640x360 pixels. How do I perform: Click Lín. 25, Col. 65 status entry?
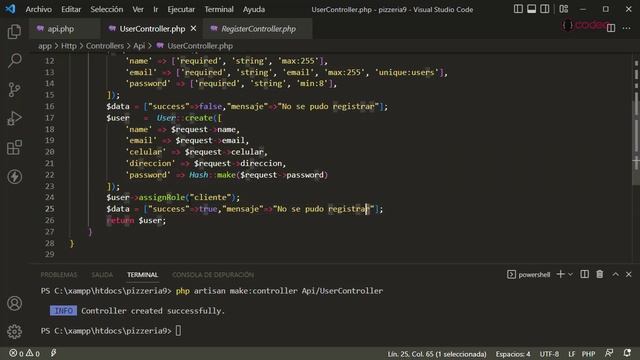point(437,354)
